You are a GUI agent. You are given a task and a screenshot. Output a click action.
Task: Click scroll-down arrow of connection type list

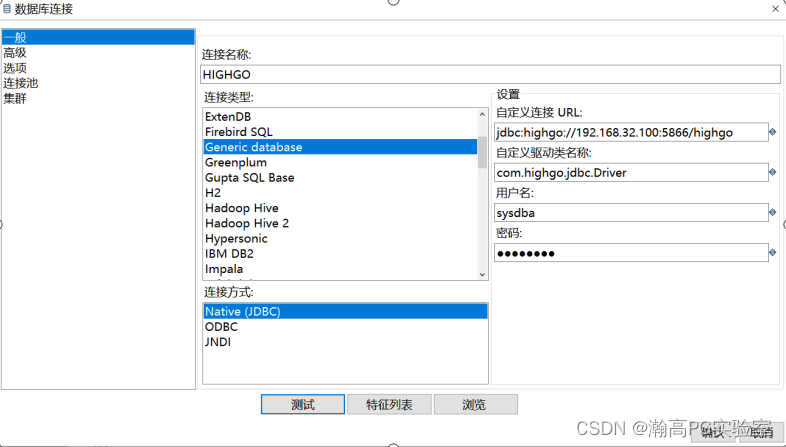[x=482, y=274]
